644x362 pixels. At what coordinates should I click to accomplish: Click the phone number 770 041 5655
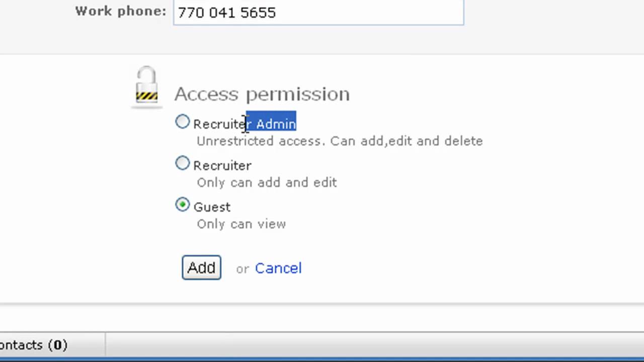[226, 13]
